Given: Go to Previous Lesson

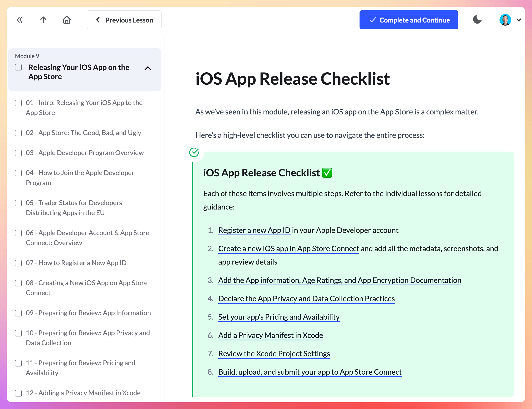Looking at the screenshot, I should click(124, 20).
